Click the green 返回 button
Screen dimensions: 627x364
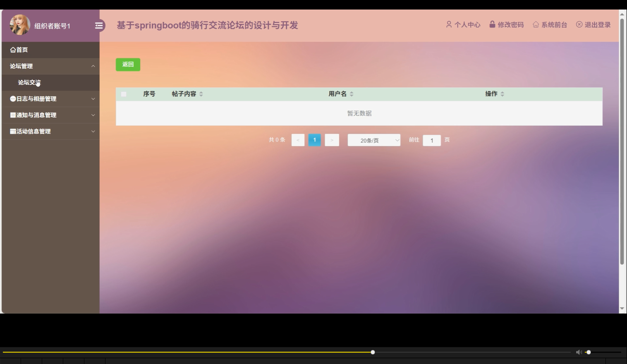[128, 65]
